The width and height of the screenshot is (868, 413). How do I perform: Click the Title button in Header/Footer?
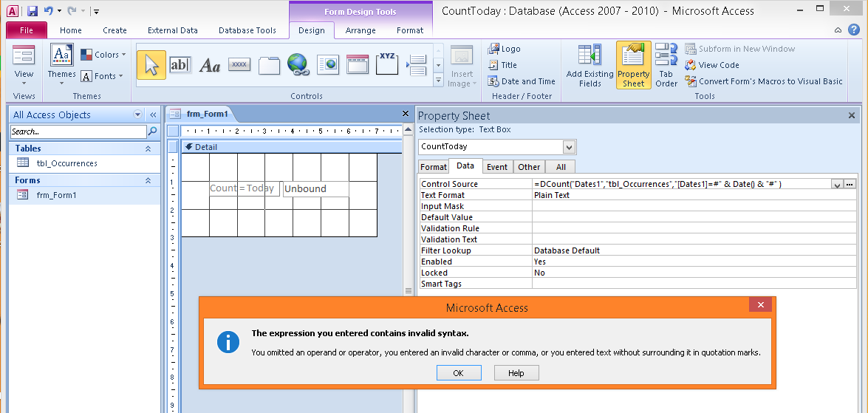[x=502, y=65]
